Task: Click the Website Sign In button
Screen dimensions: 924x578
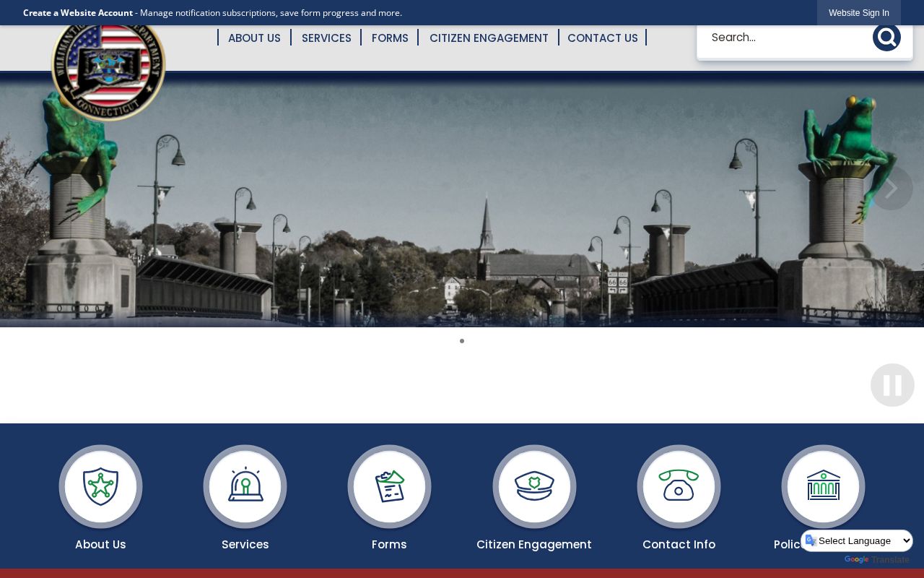Action: [x=859, y=13]
